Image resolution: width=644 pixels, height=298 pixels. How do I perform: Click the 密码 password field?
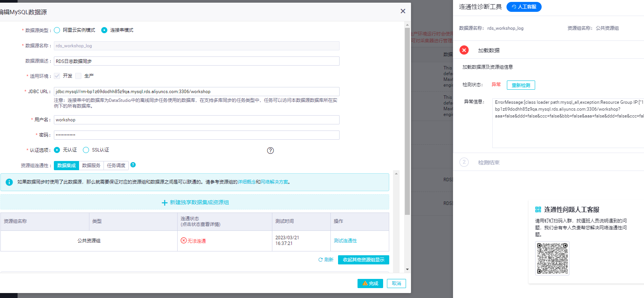196,135
